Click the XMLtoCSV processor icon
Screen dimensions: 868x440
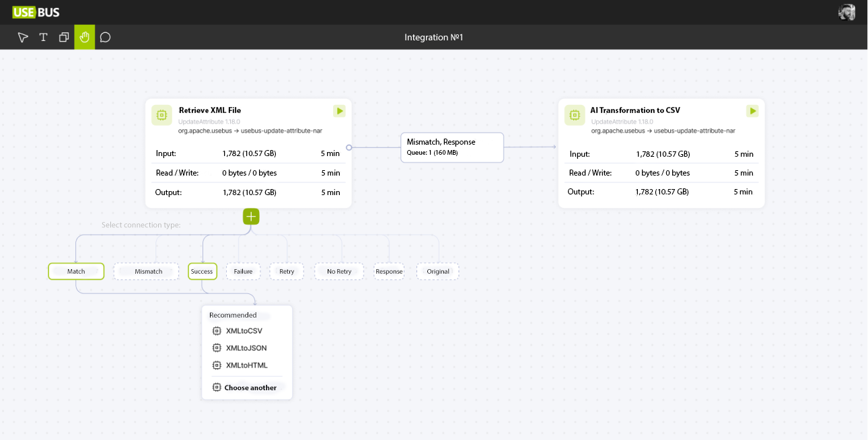[217, 331]
